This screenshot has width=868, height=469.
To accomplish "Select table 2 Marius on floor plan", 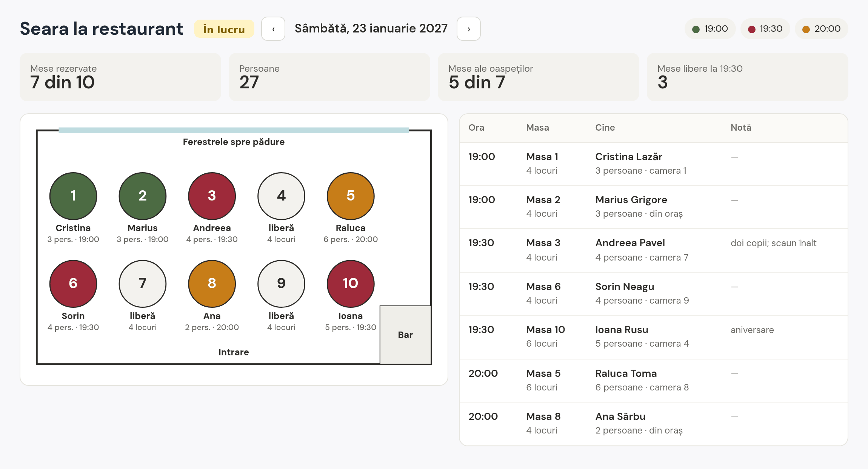I will 143,196.
